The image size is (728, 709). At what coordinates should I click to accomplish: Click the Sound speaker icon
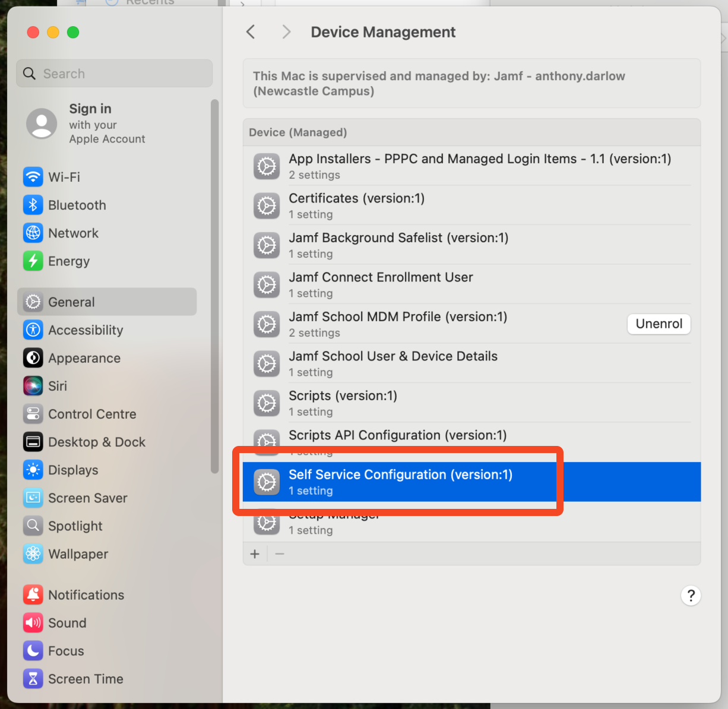point(33,623)
